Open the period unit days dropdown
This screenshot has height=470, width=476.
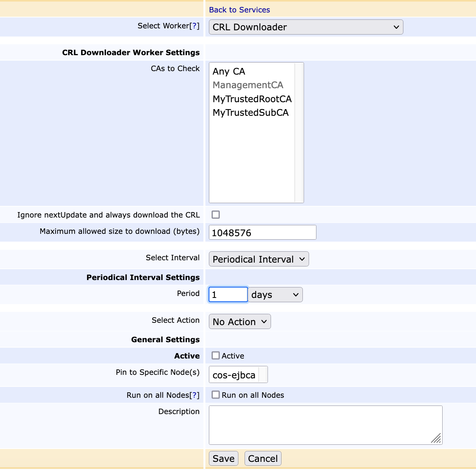coord(275,295)
